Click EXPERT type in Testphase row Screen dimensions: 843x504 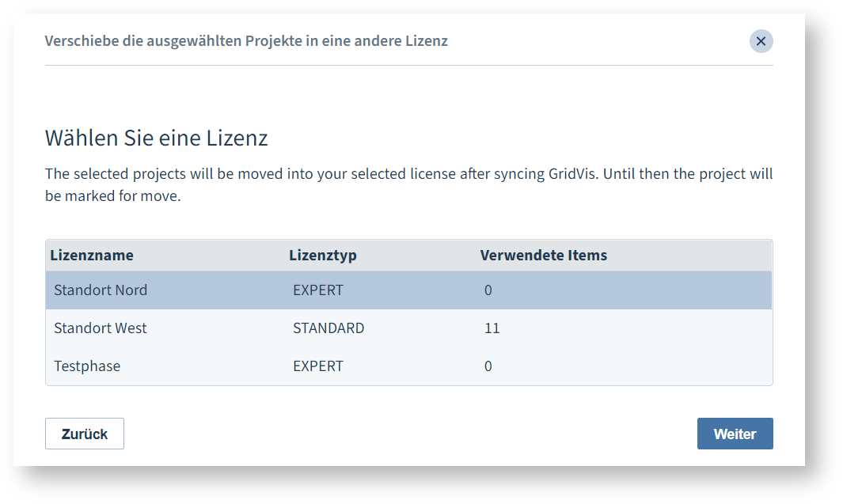click(317, 366)
